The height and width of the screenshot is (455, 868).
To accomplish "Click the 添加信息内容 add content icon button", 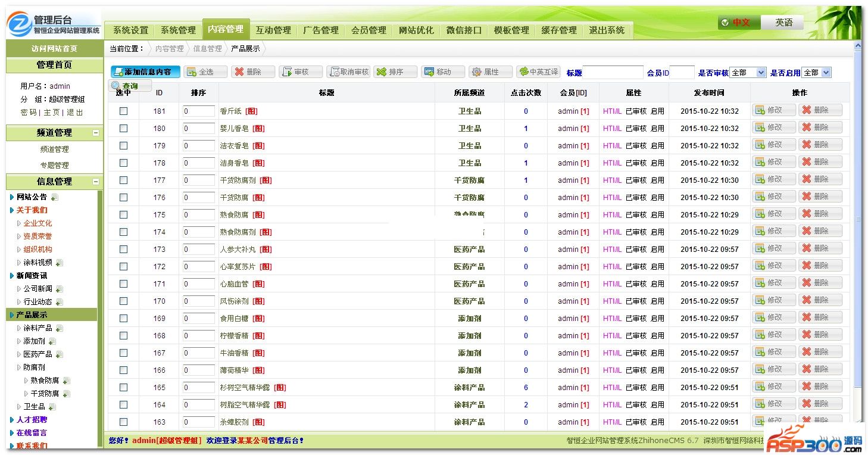I will click(145, 72).
